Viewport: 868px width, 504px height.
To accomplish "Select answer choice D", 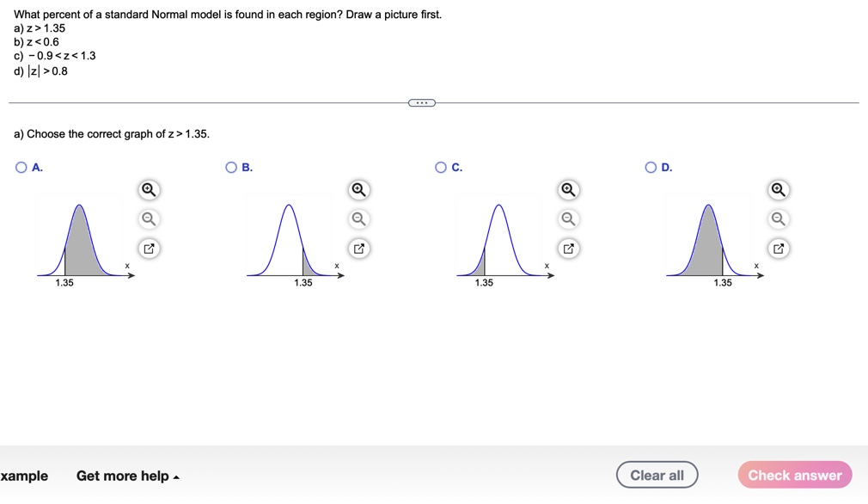I will coord(651,167).
